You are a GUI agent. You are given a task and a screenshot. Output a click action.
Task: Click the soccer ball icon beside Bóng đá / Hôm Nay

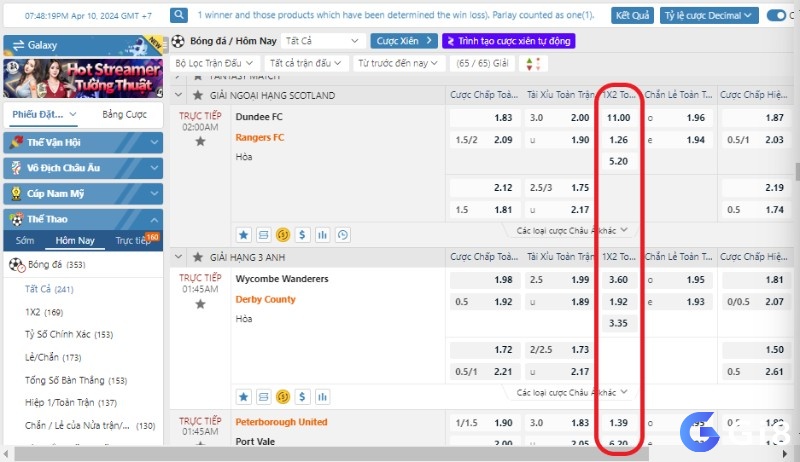pos(178,41)
